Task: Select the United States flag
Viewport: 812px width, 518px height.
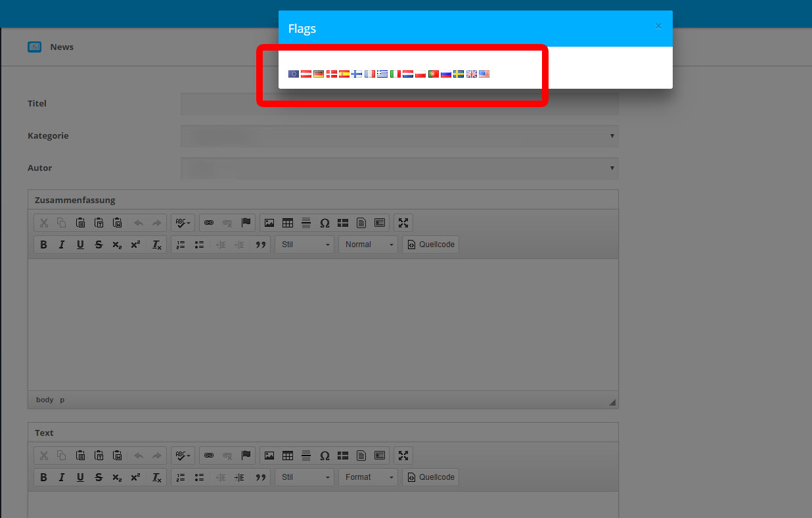Action: tap(484, 74)
